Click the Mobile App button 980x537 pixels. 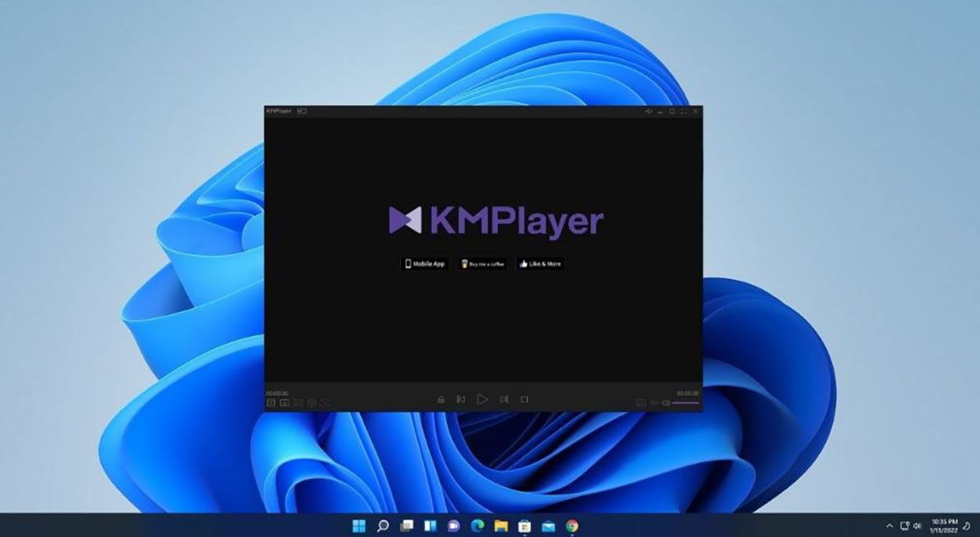click(x=424, y=264)
